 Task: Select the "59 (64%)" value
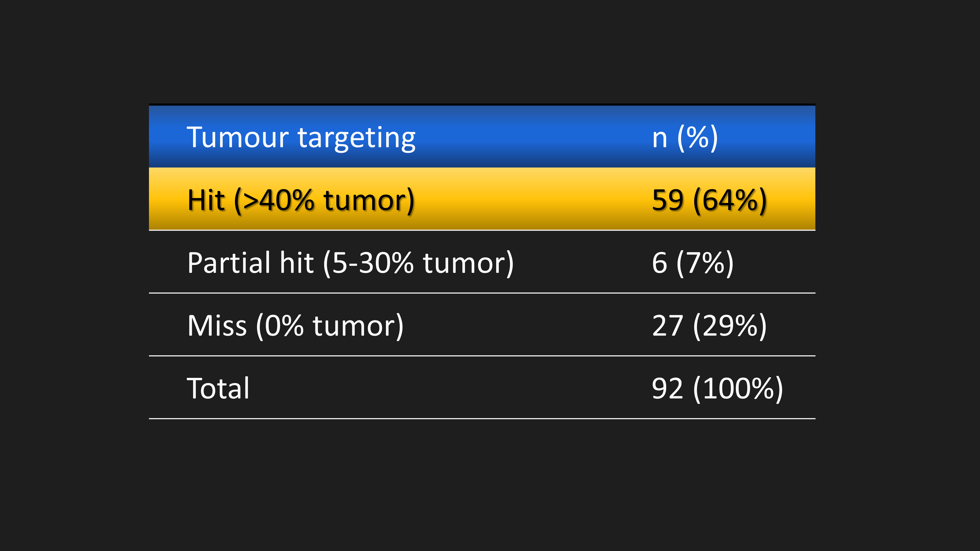(x=709, y=200)
